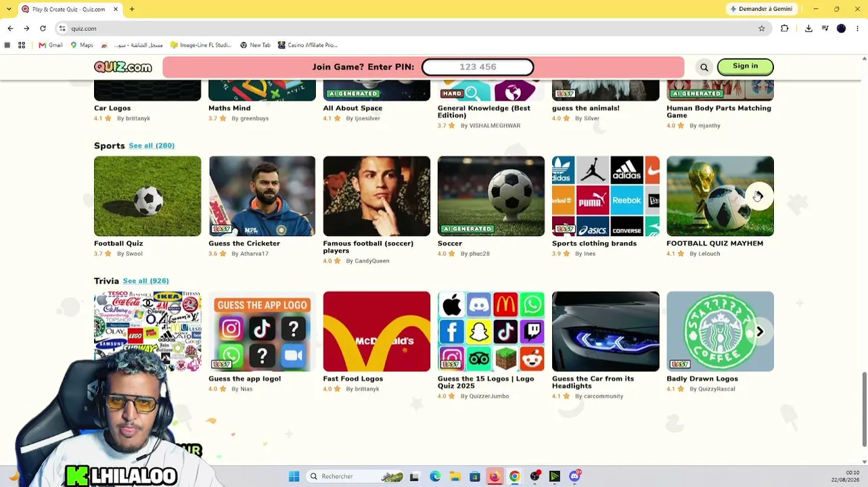Open Microsoft Edge from the taskbar
Image resolution: width=868 pixels, height=487 pixels.
tap(435, 476)
